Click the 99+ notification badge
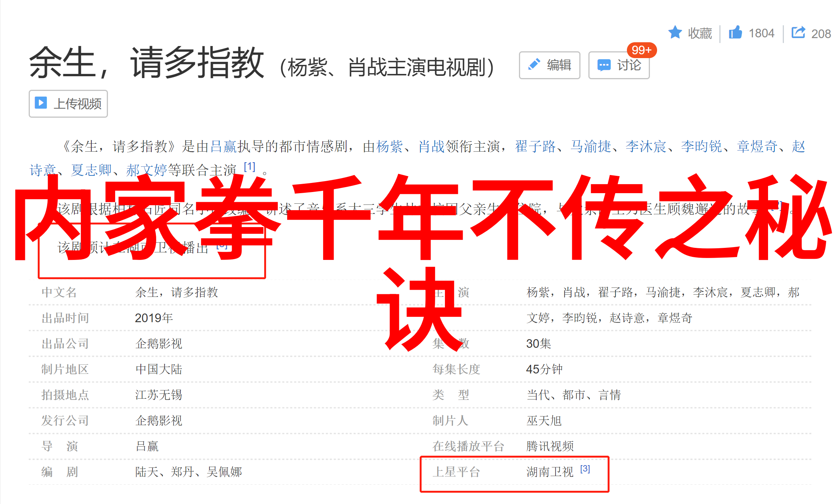 coord(642,50)
